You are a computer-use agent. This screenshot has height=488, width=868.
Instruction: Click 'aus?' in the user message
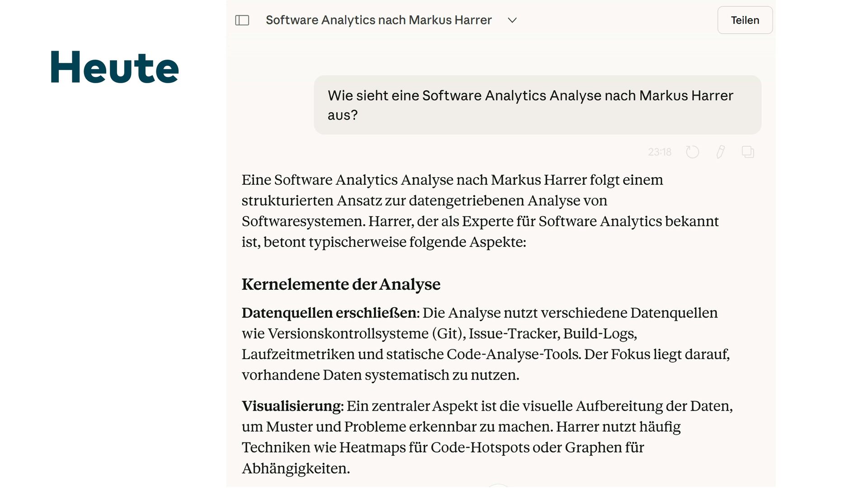coord(343,115)
